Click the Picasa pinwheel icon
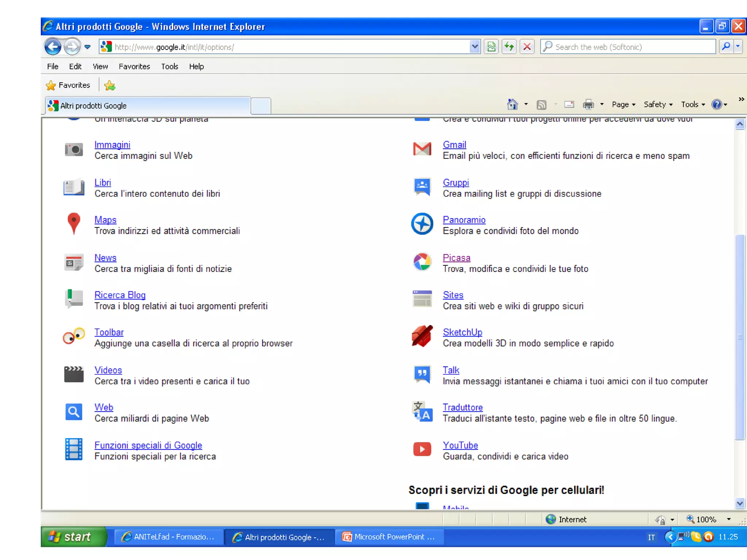The height and width of the screenshot is (560, 747). pos(422,262)
